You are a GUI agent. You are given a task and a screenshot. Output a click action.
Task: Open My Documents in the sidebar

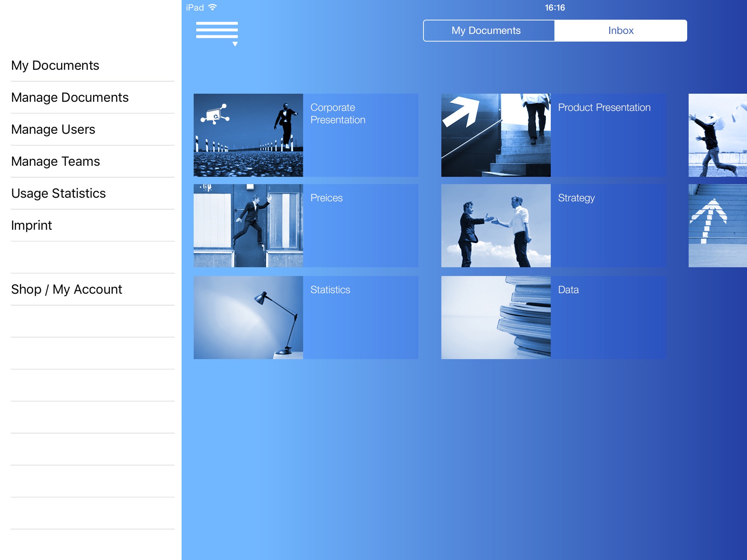pos(55,65)
